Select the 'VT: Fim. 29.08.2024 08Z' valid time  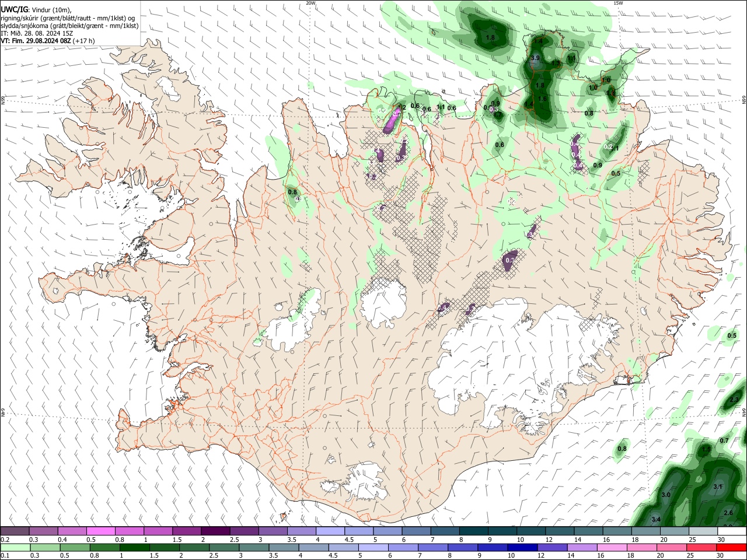click(36, 41)
